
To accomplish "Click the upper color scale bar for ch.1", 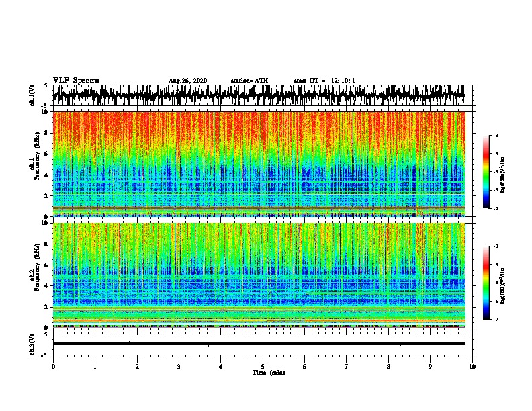I will pos(486,172).
